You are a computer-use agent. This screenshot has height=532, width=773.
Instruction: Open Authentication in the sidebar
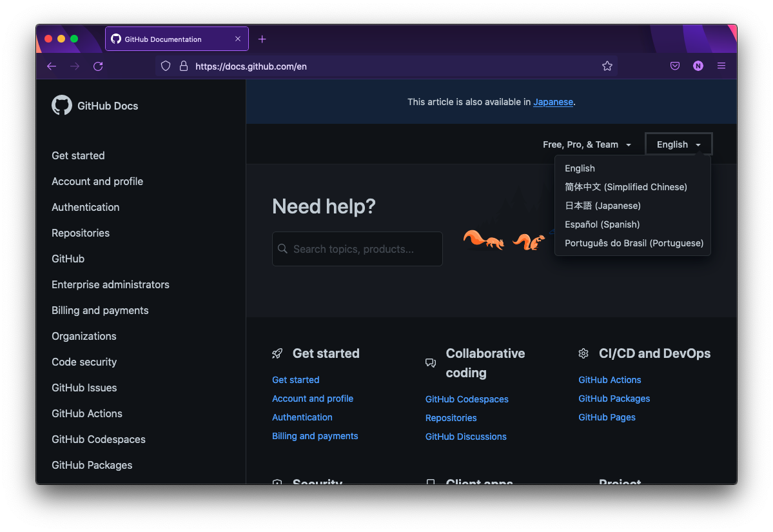coord(86,207)
